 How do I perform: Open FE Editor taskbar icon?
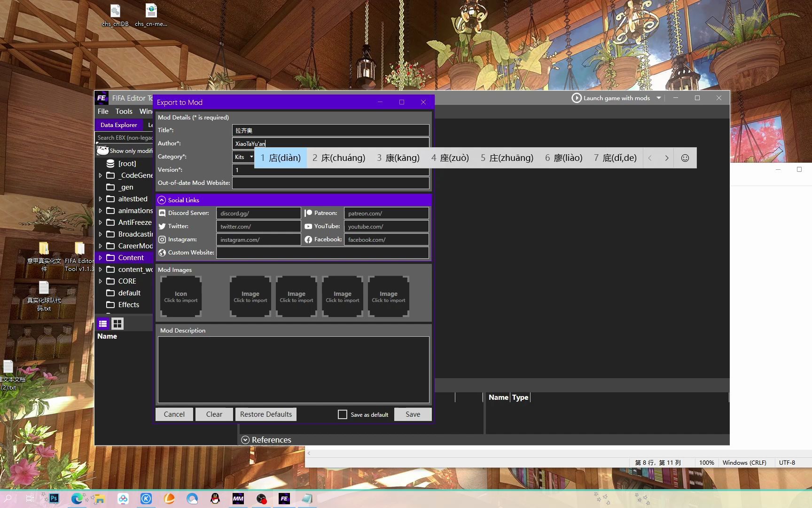284,499
